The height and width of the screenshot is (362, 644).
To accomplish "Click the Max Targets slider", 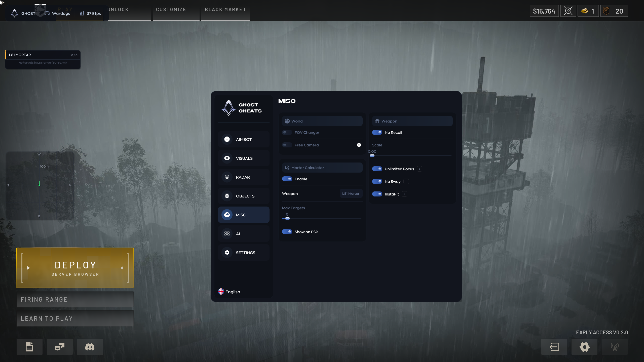I will point(322,218).
